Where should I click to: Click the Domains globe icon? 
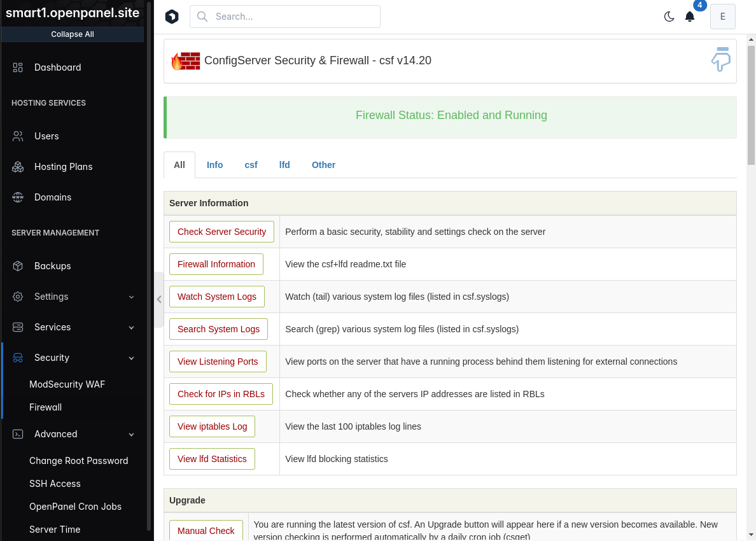18,197
